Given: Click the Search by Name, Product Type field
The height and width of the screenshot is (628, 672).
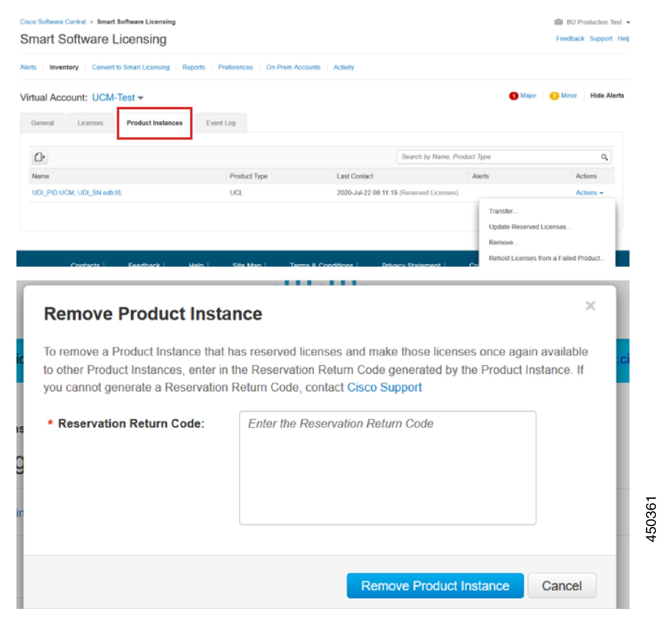Looking at the screenshot, I should coord(478,157).
